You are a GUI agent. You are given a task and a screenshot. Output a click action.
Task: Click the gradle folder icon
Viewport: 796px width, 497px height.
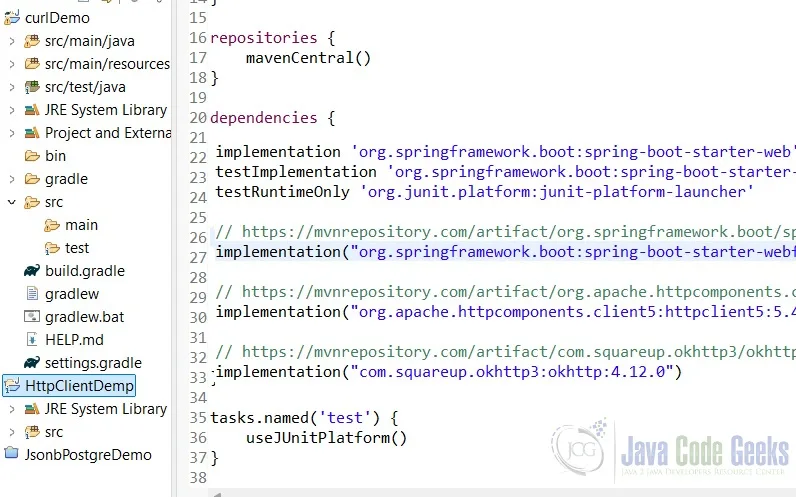(x=32, y=179)
